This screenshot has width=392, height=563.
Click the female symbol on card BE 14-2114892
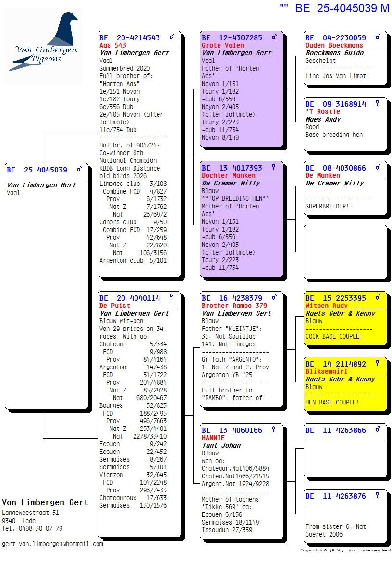pyautogui.click(x=377, y=363)
